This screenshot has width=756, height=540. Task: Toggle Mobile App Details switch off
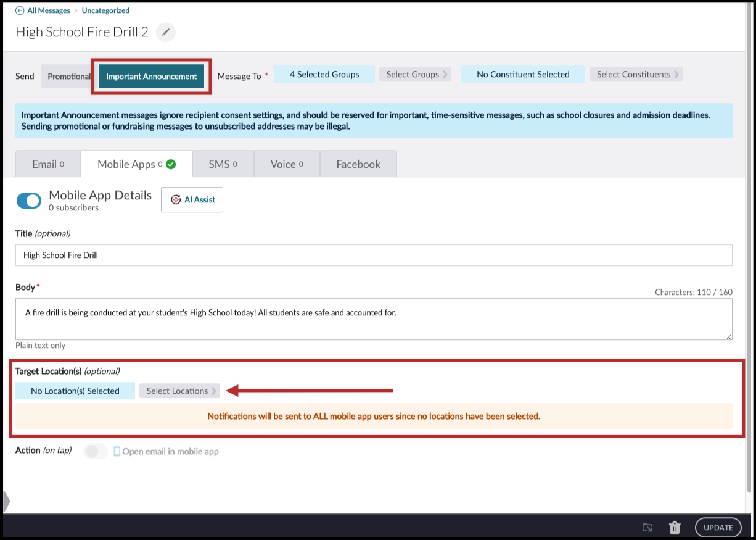28,200
